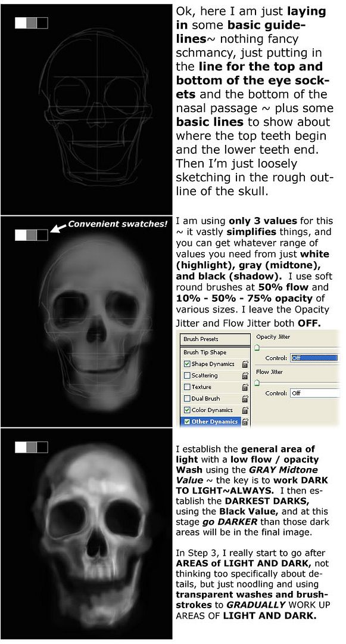The width and height of the screenshot is (346, 644).
Task: Enable the Texture checkbox
Action: pyautogui.click(x=187, y=387)
